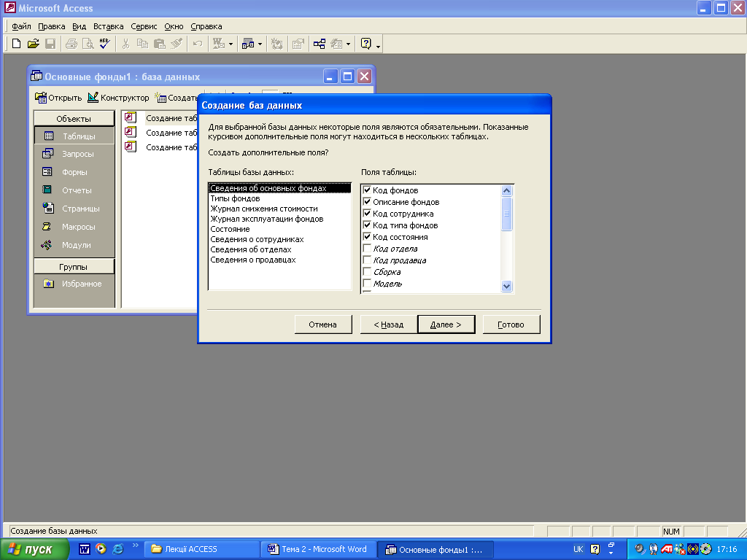The width and height of the screenshot is (747, 560).
Task: Click the Code editor toolbar icon
Action: 276,44
